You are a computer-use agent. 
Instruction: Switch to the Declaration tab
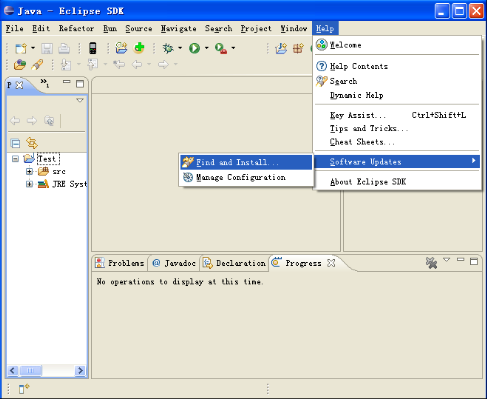click(235, 263)
